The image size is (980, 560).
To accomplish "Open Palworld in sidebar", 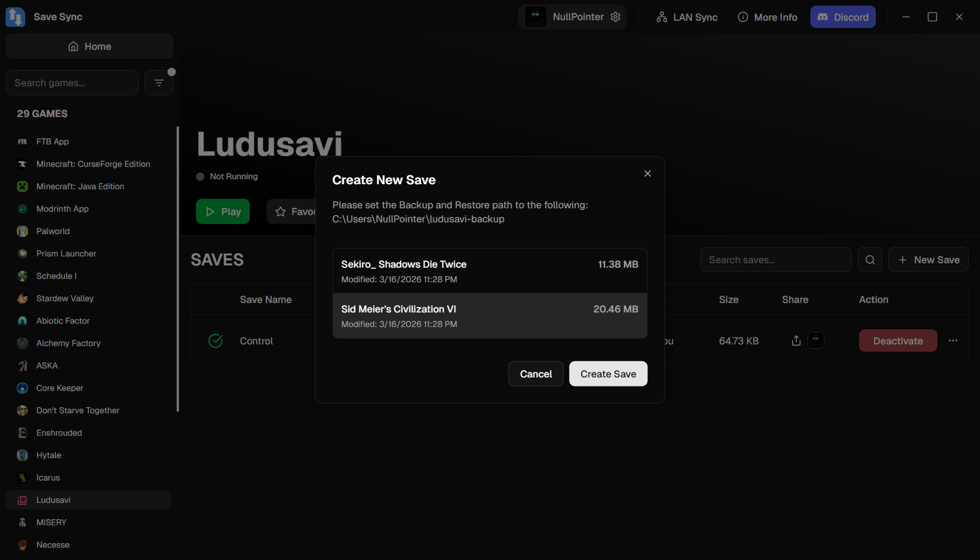I will tap(88, 231).
